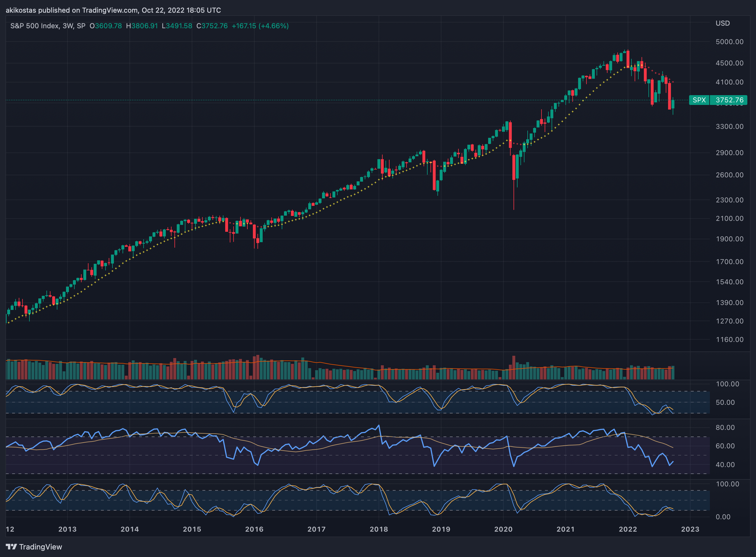The image size is (756, 557).
Task: Click the 50.00 axis label in first oscillator pane
Action: pos(725,402)
